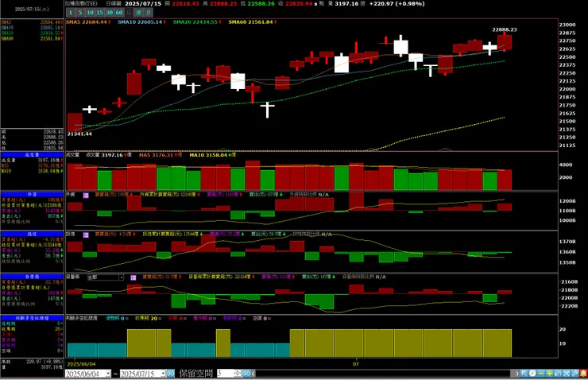Screen dimensions: 588x380
Task: Select the 外資 blue header in sidebar
Action: (x=33, y=194)
